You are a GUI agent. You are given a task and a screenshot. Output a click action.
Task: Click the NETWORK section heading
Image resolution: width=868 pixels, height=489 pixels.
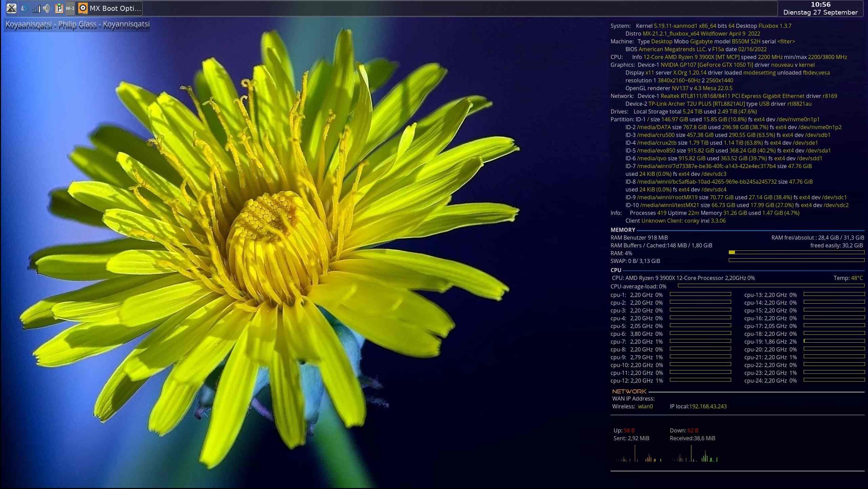[629, 391]
